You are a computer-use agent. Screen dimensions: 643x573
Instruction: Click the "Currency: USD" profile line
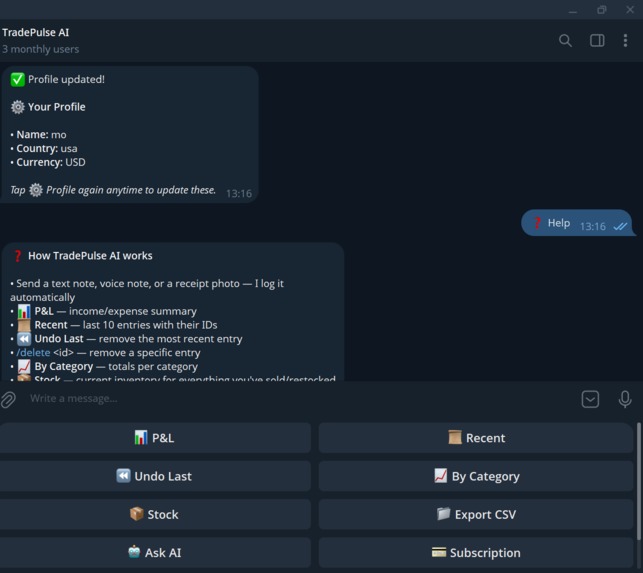pyautogui.click(x=48, y=162)
